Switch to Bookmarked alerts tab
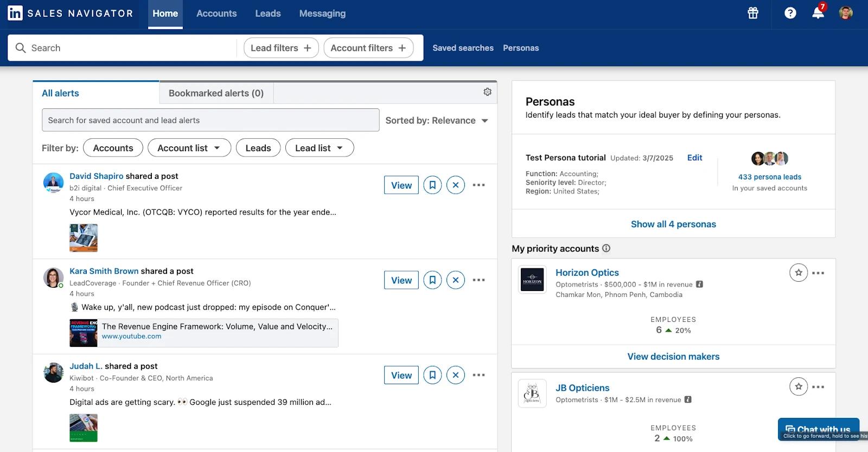This screenshot has height=452, width=868. (x=216, y=93)
